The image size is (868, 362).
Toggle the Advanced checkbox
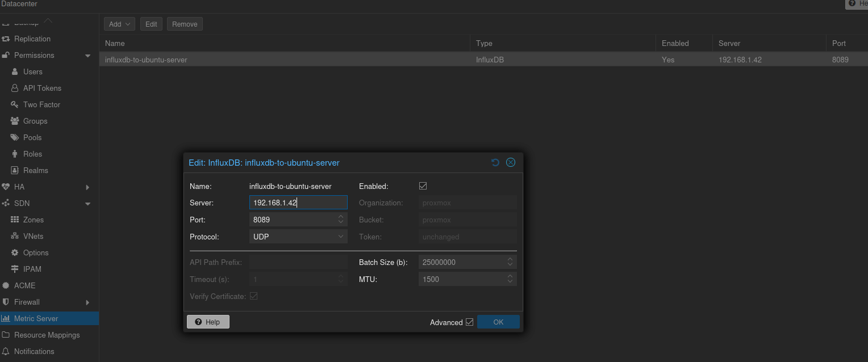469,322
